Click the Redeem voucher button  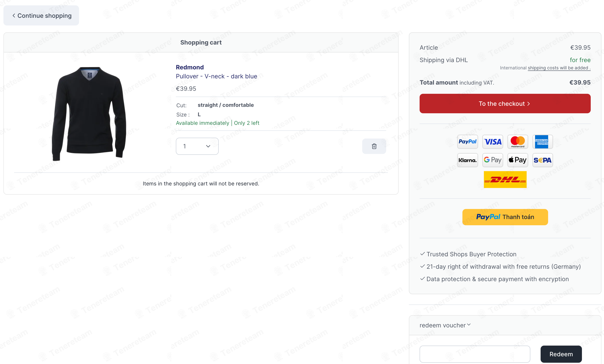pyautogui.click(x=561, y=354)
